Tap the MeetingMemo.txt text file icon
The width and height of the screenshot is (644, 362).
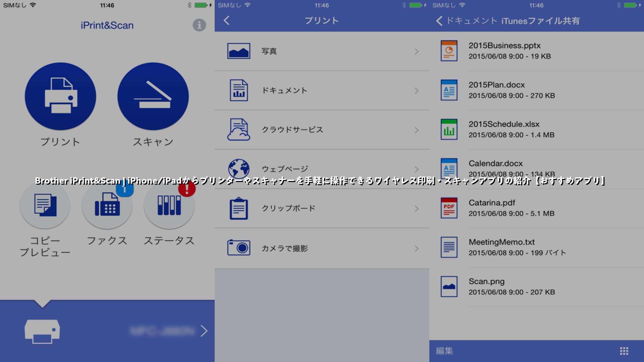(x=449, y=247)
